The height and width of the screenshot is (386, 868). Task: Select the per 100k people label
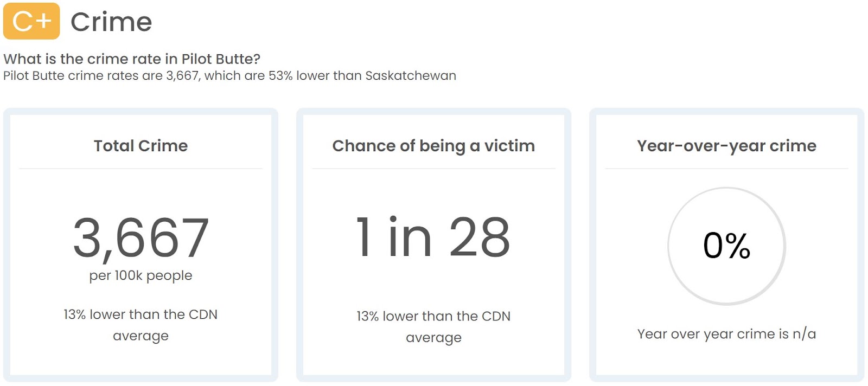pos(141,275)
